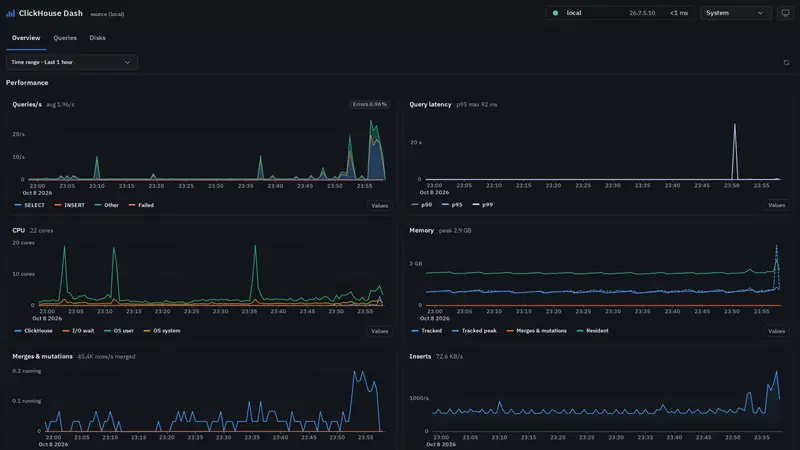Click the Memory chart title
The width and height of the screenshot is (800, 450).
tap(421, 230)
